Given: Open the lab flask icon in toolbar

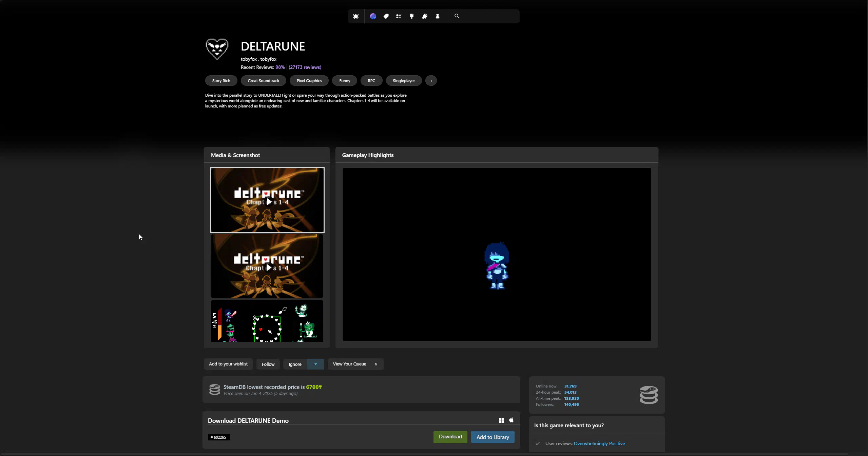Looking at the screenshot, I should [x=438, y=16].
